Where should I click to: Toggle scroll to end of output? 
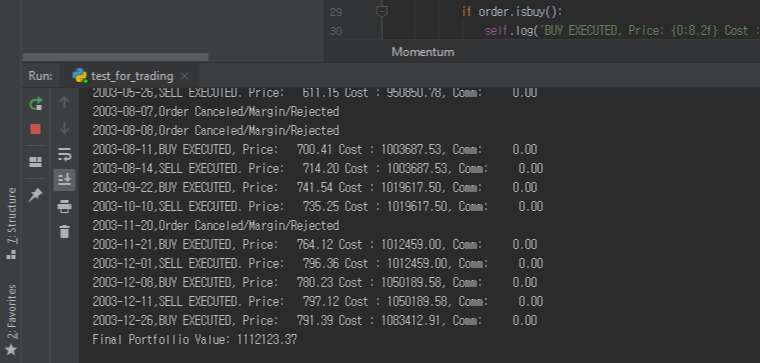click(x=64, y=180)
